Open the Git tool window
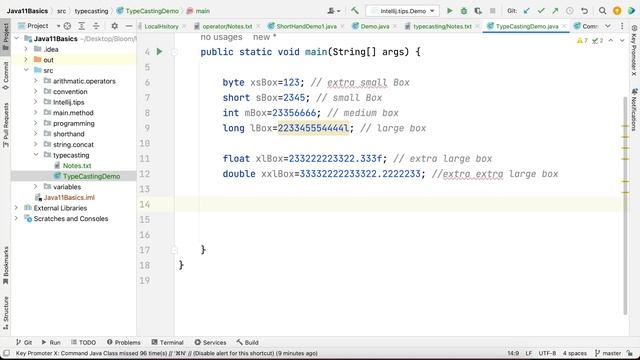This screenshot has width=640, height=360. click(x=24, y=342)
